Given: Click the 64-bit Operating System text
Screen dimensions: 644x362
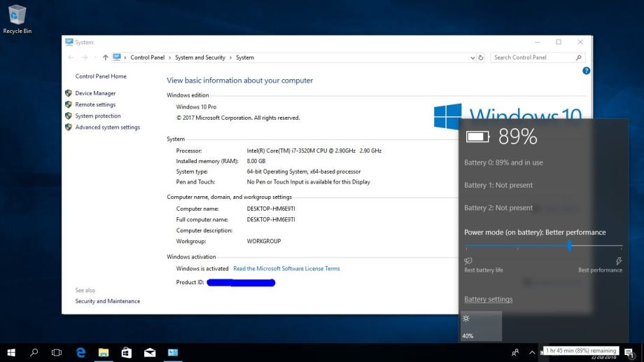Looking at the screenshot, I should click(304, 172).
